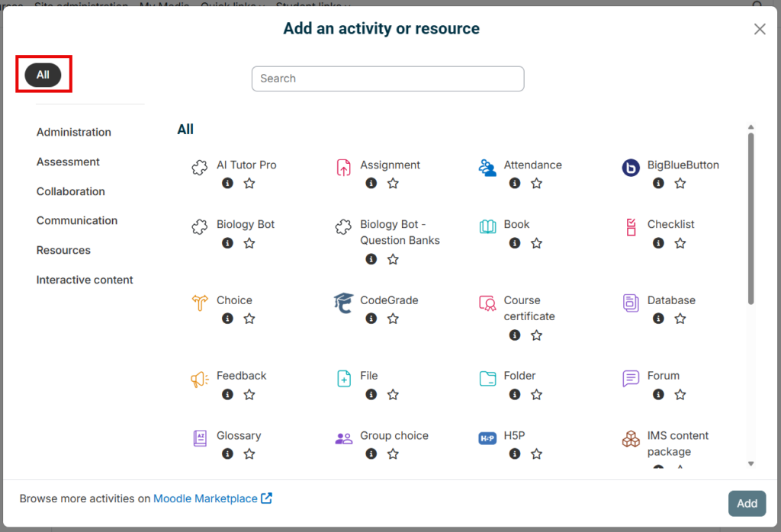Select the IMS content package icon
Viewport: 781px width, 532px height.
pyautogui.click(x=631, y=438)
